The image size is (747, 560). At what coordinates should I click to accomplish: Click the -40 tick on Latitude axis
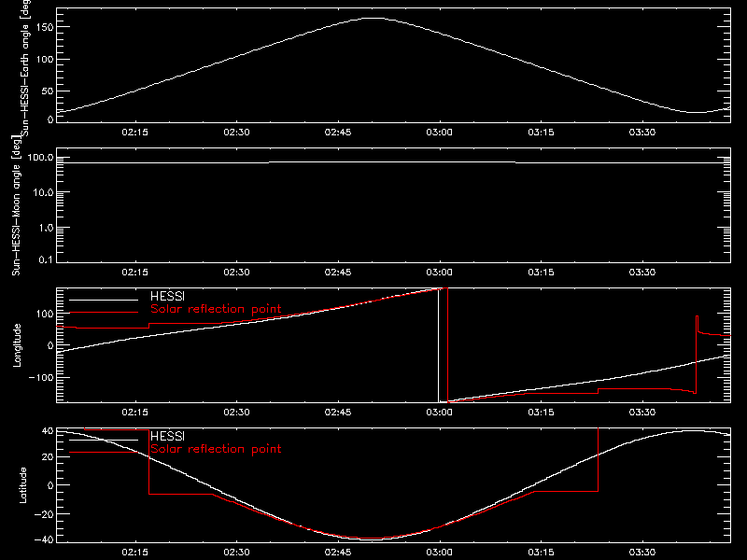tap(44, 540)
